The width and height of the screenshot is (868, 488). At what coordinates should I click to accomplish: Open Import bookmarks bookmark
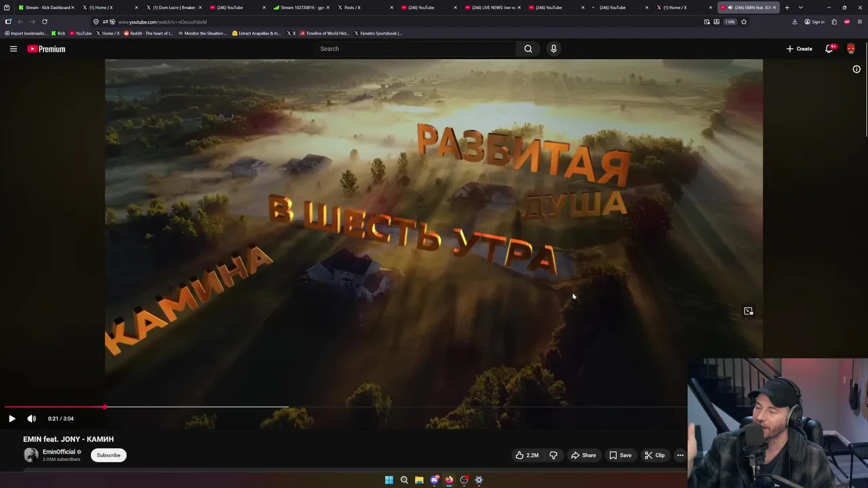point(26,33)
